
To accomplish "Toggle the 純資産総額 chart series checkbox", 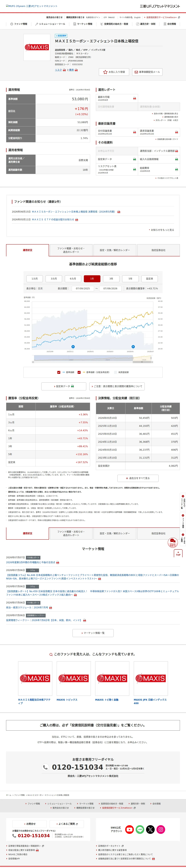I will pos(116,372).
